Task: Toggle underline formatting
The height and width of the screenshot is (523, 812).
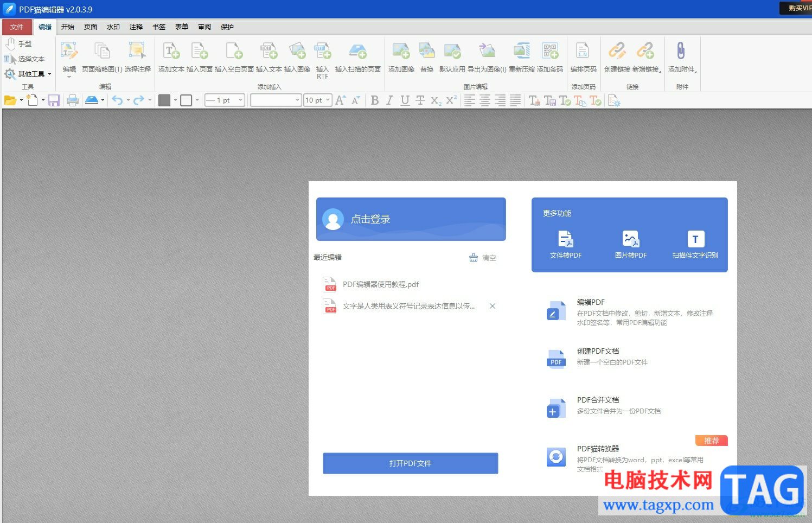Action: (x=405, y=100)
